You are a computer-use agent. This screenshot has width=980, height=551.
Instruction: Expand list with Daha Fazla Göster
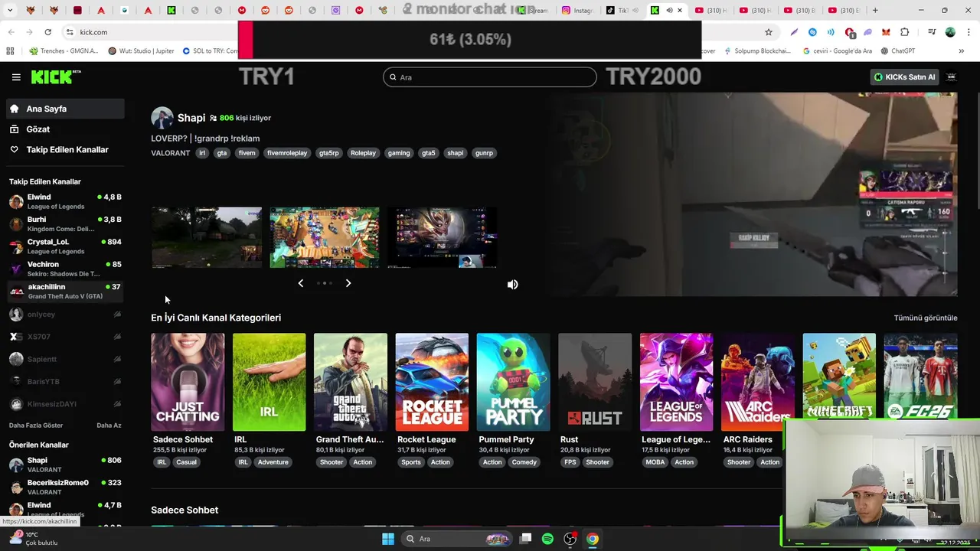pyautogui.click(x=36, y=425)
